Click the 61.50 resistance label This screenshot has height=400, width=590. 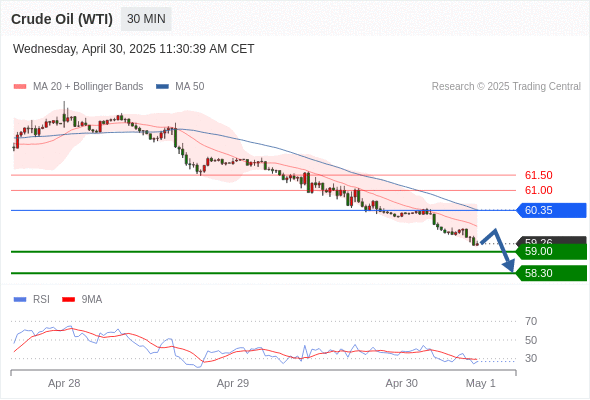[x=538, y=175]
